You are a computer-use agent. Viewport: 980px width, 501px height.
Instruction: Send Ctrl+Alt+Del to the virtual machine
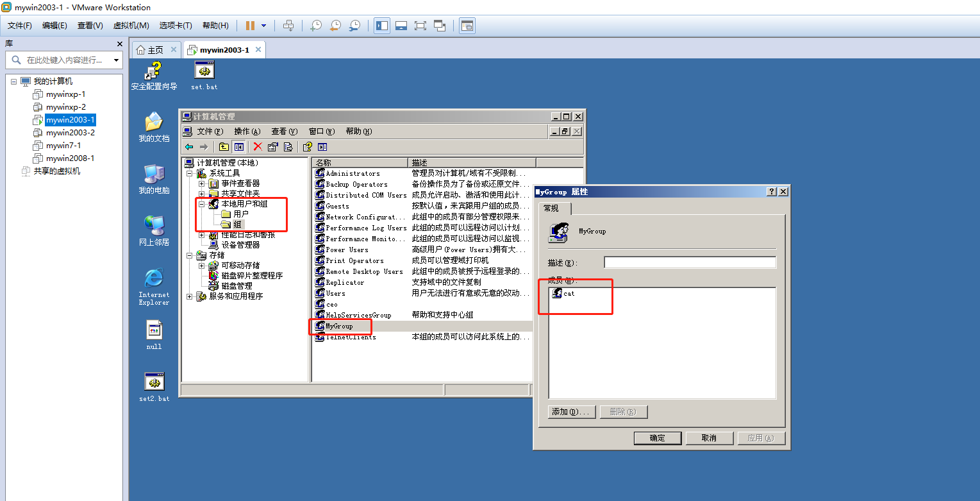(288, 26)
